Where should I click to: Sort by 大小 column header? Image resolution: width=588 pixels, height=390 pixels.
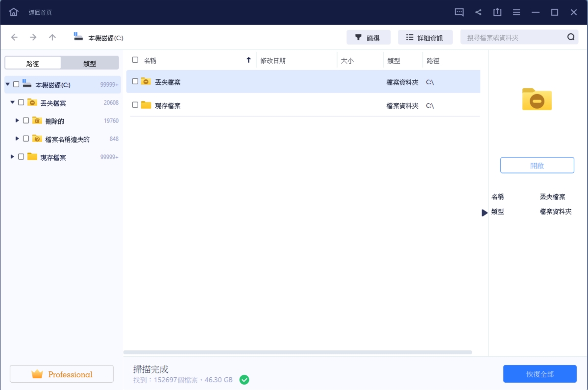pos(347,61)
